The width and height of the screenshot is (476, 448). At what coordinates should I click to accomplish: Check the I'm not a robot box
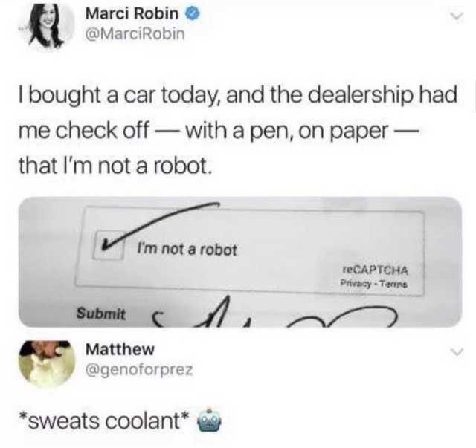point(109,246)
